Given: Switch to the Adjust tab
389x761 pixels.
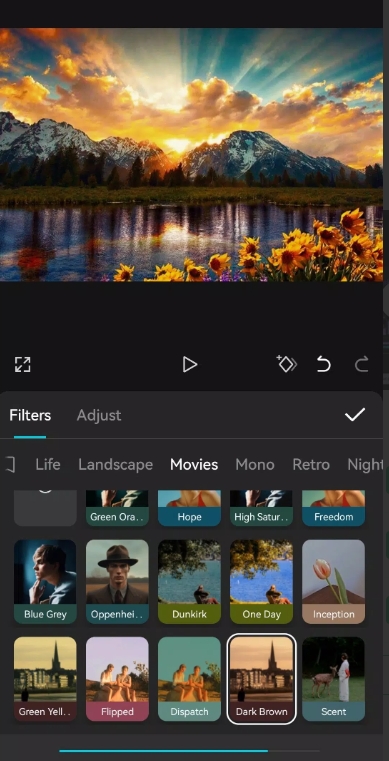Looking at the screenshot, I should [x=99, y=415].
